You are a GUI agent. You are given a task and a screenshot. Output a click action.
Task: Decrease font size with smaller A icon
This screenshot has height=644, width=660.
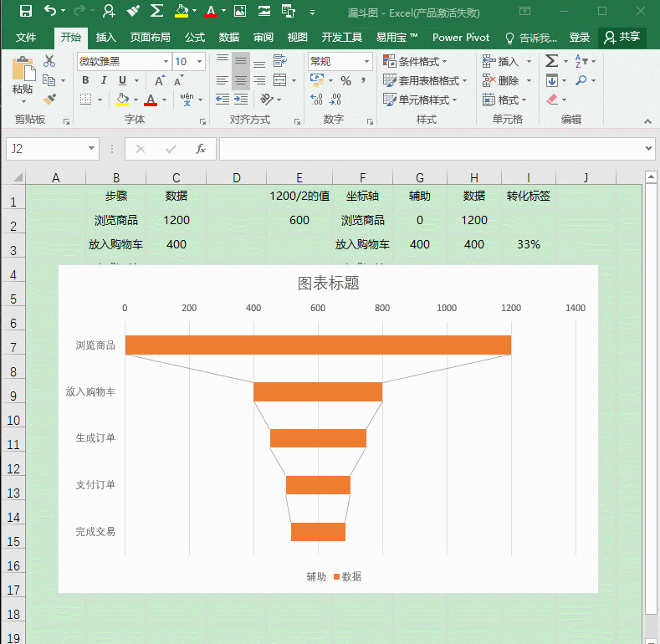178,80
